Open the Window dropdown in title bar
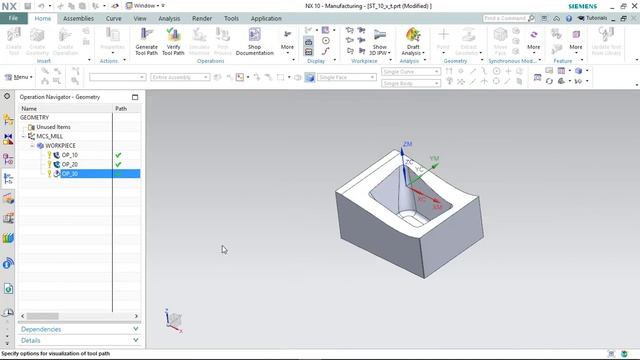The width and height of the screenshot is (640, 360). pyautogui.click(x=145, y=6)
